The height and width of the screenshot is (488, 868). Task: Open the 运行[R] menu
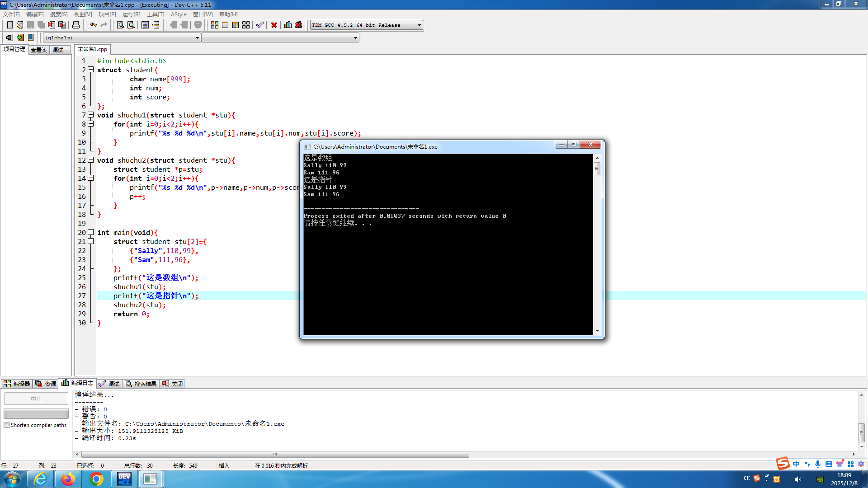point(131,14)
